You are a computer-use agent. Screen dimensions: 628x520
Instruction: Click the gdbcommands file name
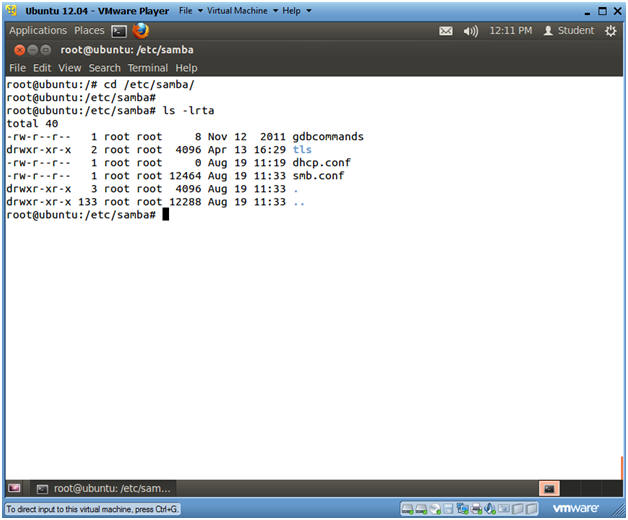tap(328, 137)
